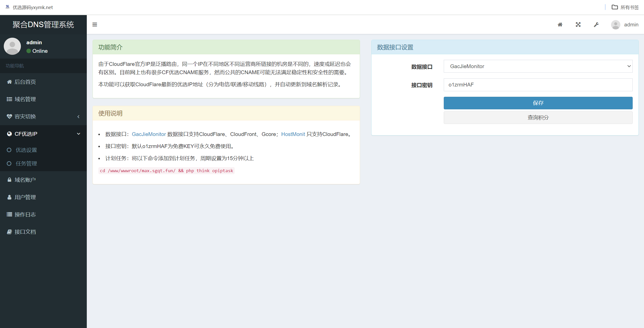The image size is (644, 328).
Task: Click the 功能导航 sidebar header
Action: click(x=15, y=66)
